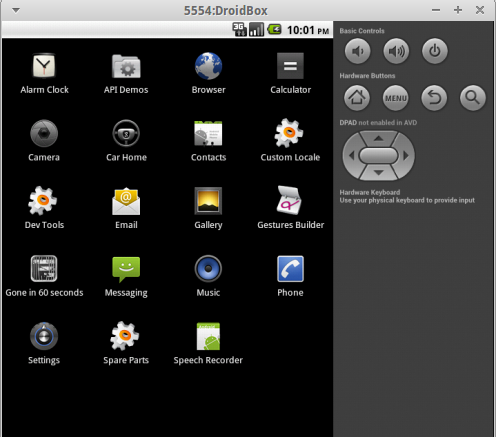496x437 pixels.
Task: Click the hardware Search button
Action: click(x=473, y=98)
